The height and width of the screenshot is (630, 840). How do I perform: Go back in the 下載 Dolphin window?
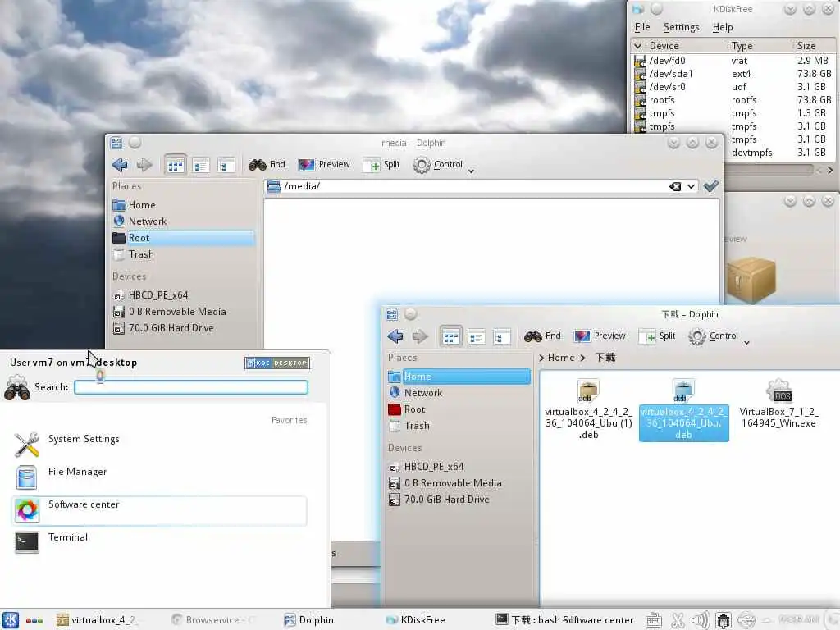395,336
